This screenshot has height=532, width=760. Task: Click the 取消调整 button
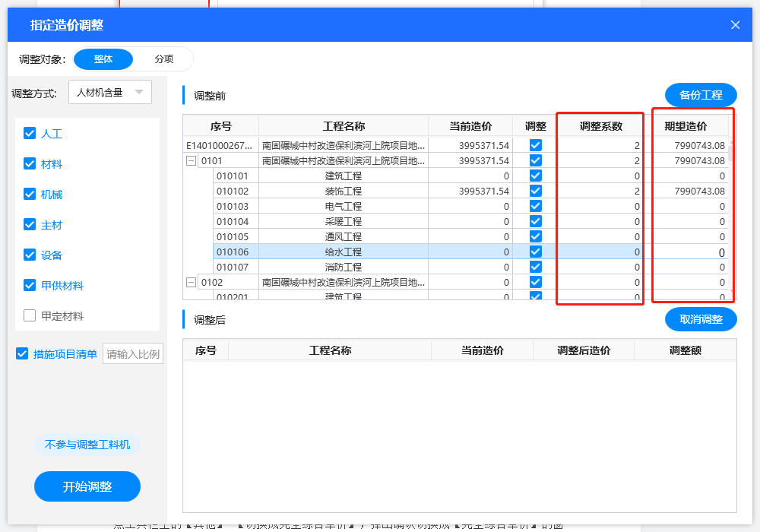click(701, 319)
